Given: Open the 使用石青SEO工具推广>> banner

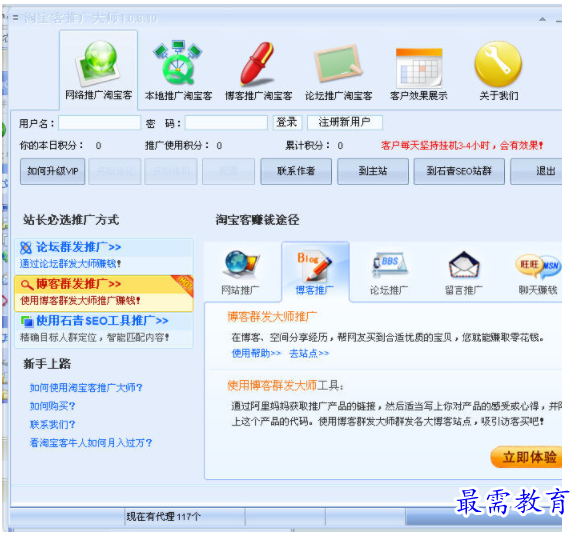Looking at the screenshot, I should click(104, 329).
